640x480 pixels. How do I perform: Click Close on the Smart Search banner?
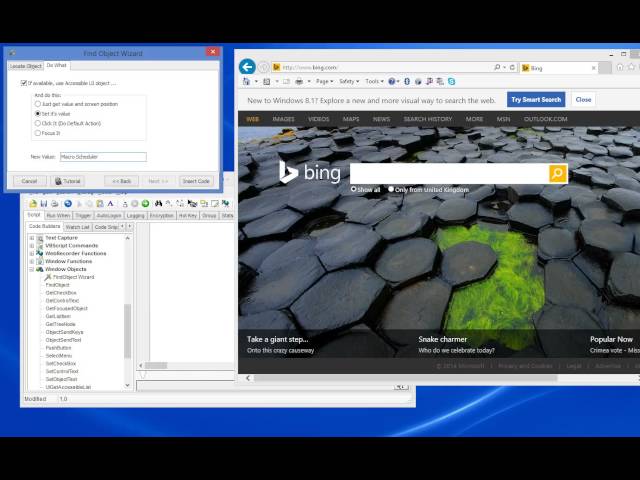[583, 100]
